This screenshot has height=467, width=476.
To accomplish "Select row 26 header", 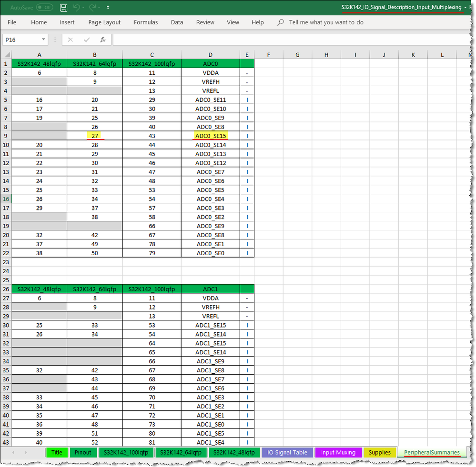I will [6, 289].
